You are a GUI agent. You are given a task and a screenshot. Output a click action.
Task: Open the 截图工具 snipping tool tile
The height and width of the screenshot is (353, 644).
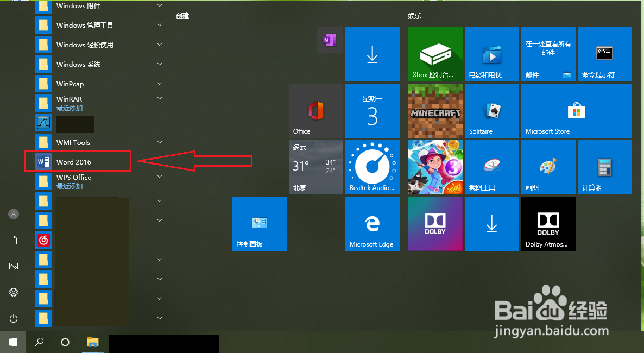coord(491,167)
